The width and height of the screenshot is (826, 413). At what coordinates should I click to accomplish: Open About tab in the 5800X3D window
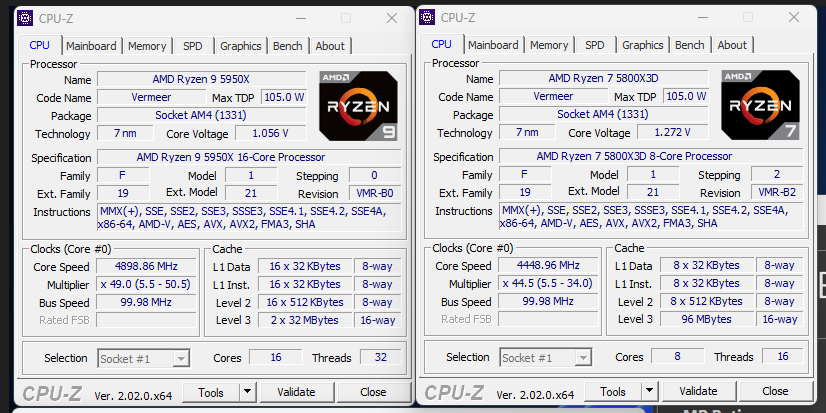pyautogui.click(x=732, y=45)
